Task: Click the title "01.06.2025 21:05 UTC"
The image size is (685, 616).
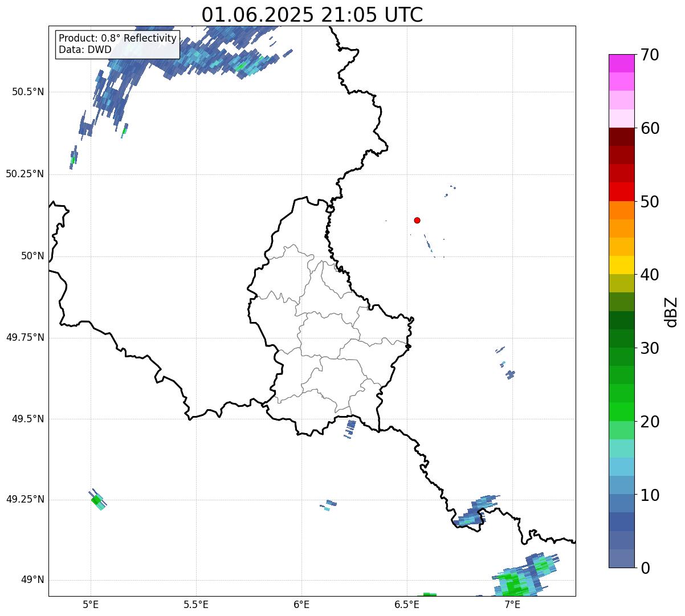Action: (x=312, y=15)
